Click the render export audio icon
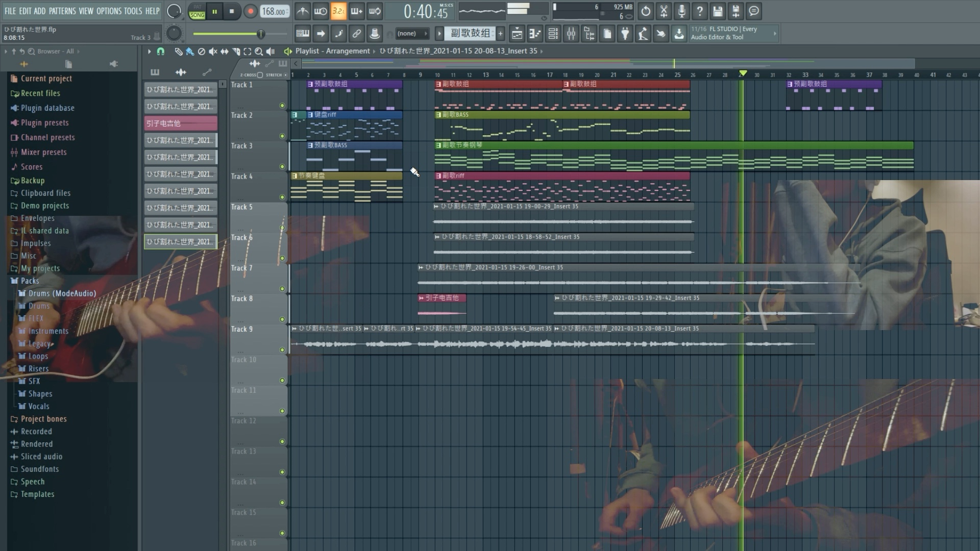980x551 pixels. tap(736, 11)
